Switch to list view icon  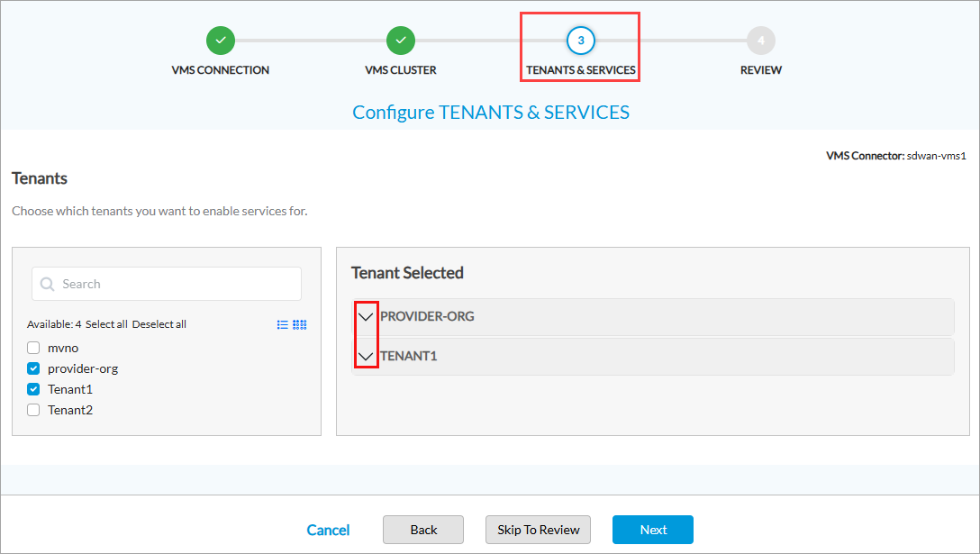283,324
